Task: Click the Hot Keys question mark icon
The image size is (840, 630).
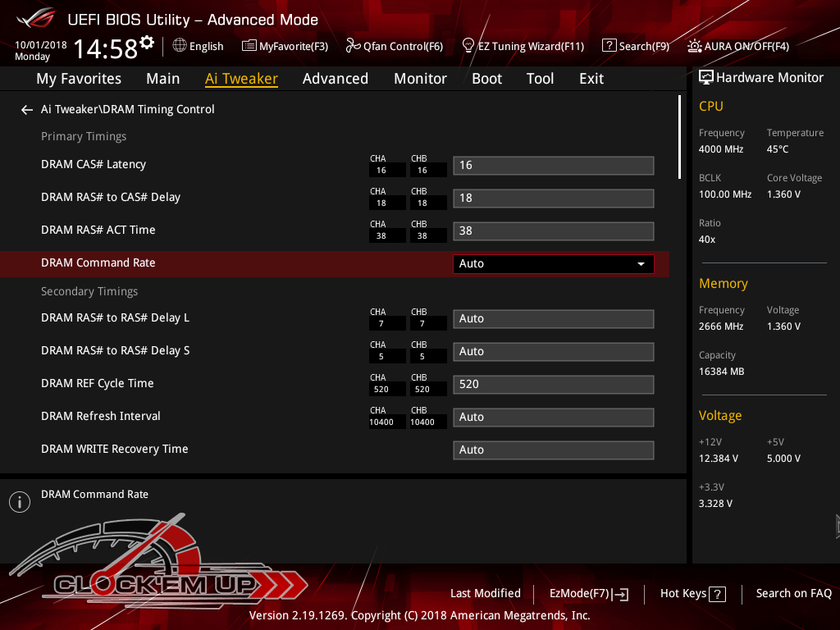Action: click(x=717, y=594)
